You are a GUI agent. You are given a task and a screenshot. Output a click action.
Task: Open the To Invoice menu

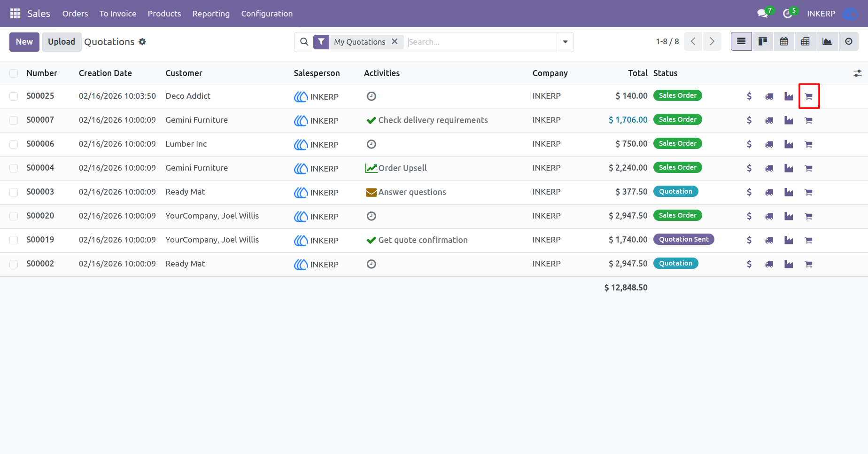coord(118,14)
